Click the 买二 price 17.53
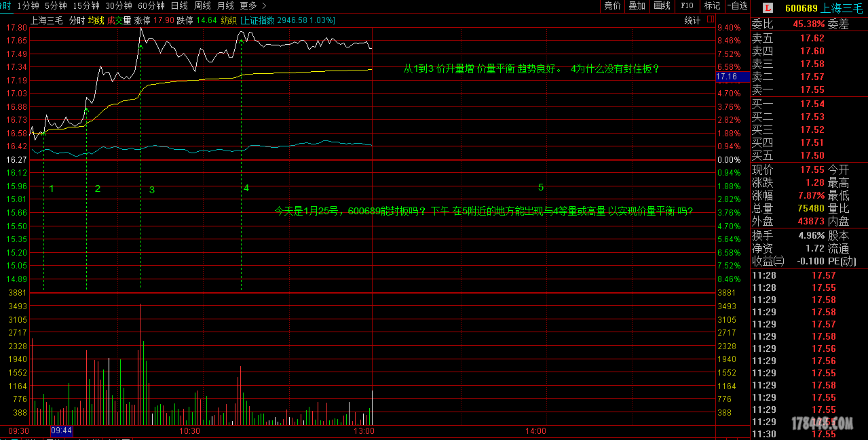 pos(812,117)
